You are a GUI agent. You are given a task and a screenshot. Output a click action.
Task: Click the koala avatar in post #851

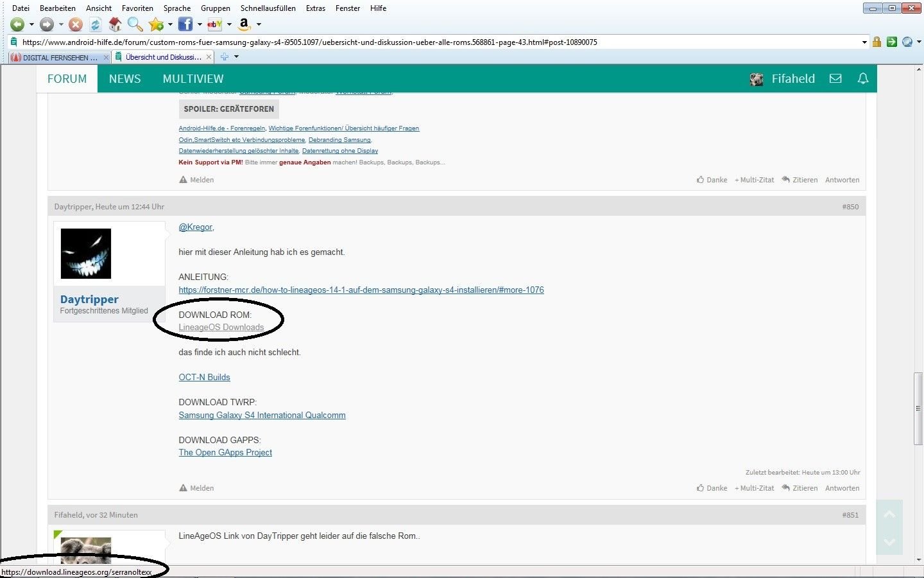[x=85, y=550]
